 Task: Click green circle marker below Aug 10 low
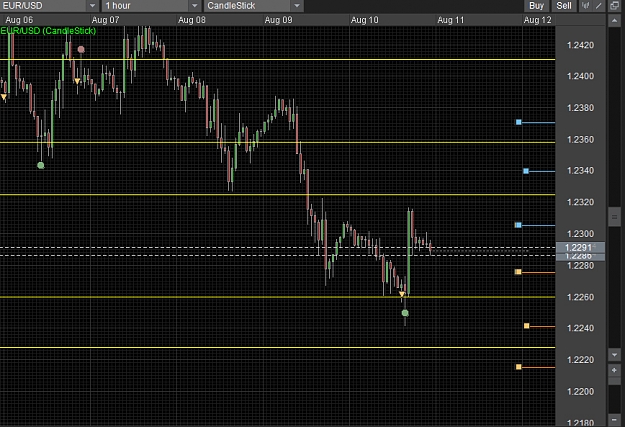click(x=405, y=313)
